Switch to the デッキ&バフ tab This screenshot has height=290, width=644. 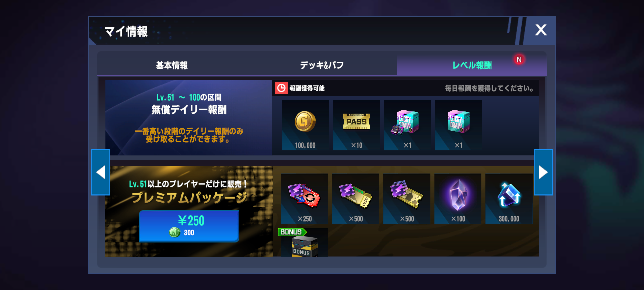click(x=322, y=65)
